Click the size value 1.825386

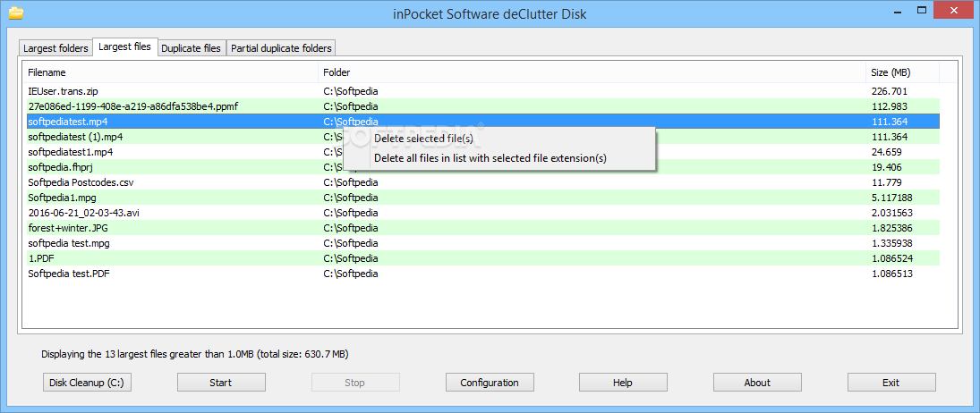[x=892, y=228]
